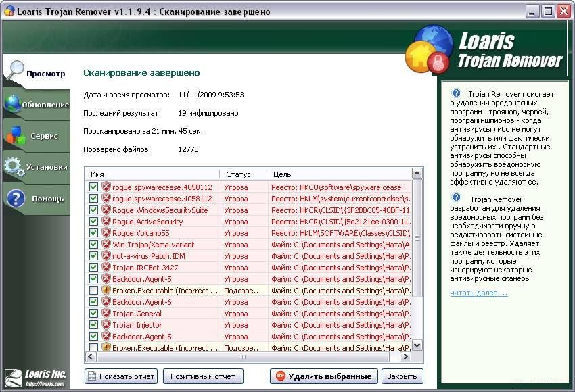The width and height of the screenshot is (575, 392).
Task: Click threat shield icon for Backdoor.Agent-6
Action: coord(106,302)
